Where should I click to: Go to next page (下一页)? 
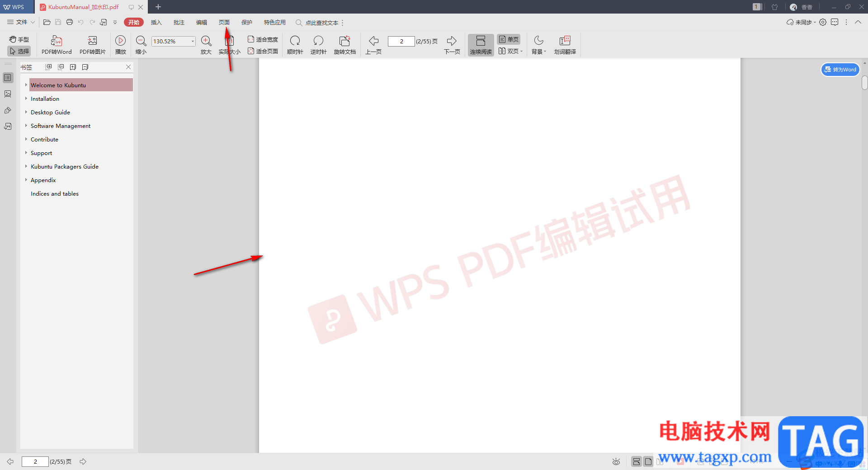click(x=452, y=45)
